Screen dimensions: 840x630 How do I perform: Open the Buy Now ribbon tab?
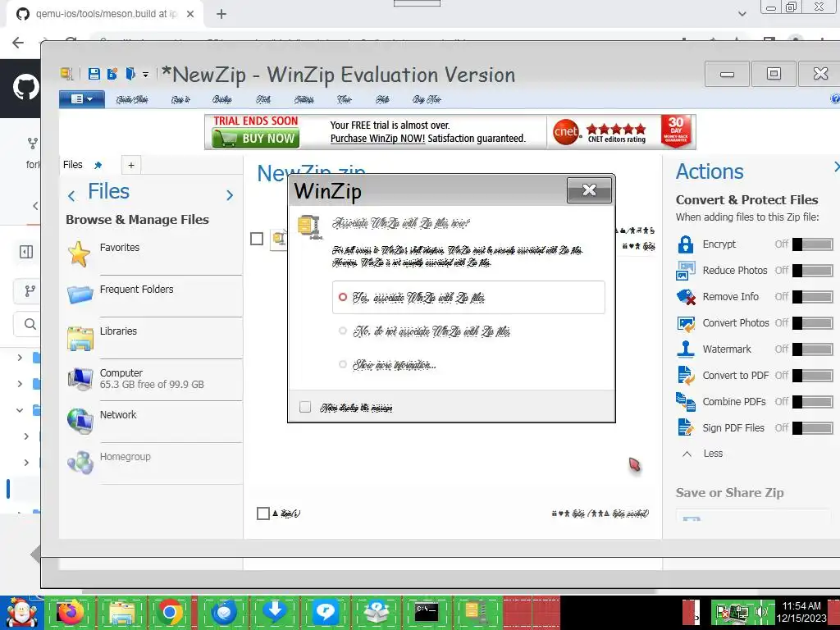(427, 99)
